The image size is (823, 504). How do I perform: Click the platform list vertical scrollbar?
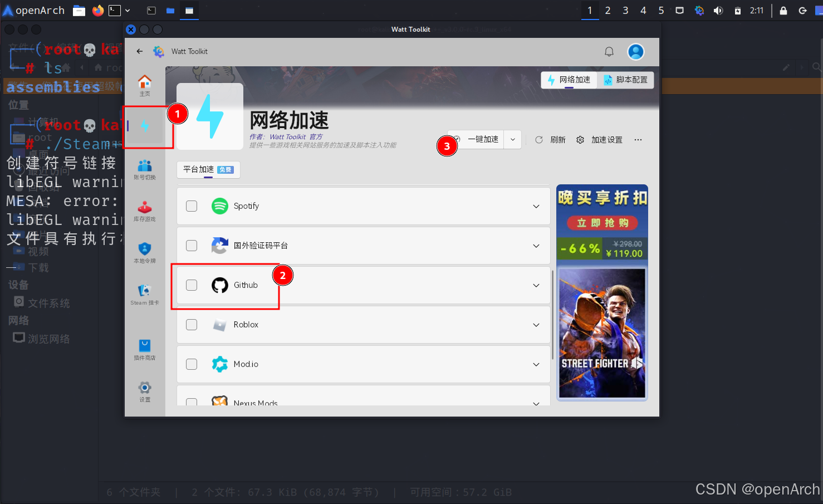coord(552,315)
